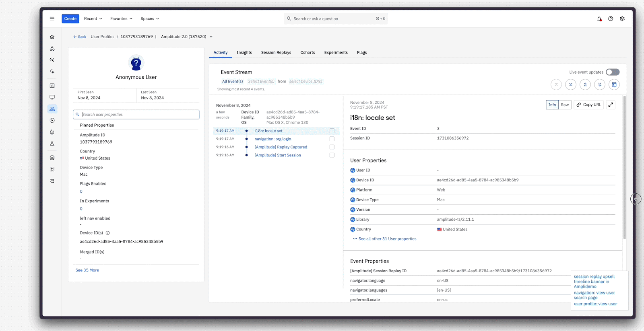Jump to the earliest events (bottom arrow)
Viewport: 644px width, 331px height.
pyautogui.click(x=571, y=84)
